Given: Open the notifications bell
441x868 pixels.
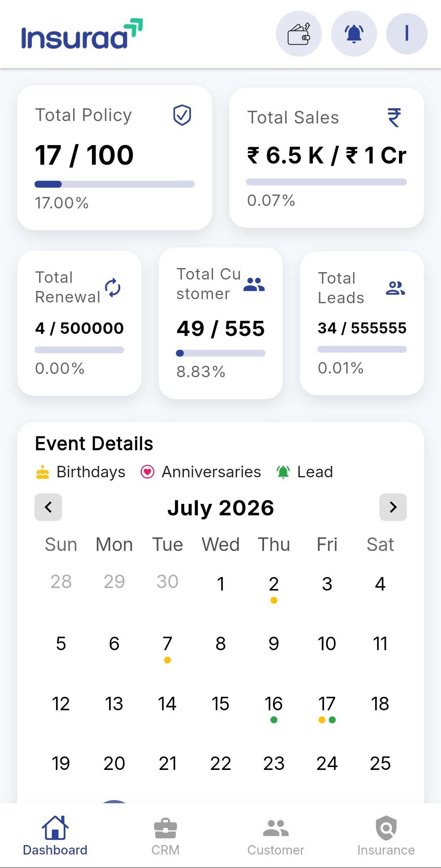Looking at the screenshot, I should tap(354, 34).
